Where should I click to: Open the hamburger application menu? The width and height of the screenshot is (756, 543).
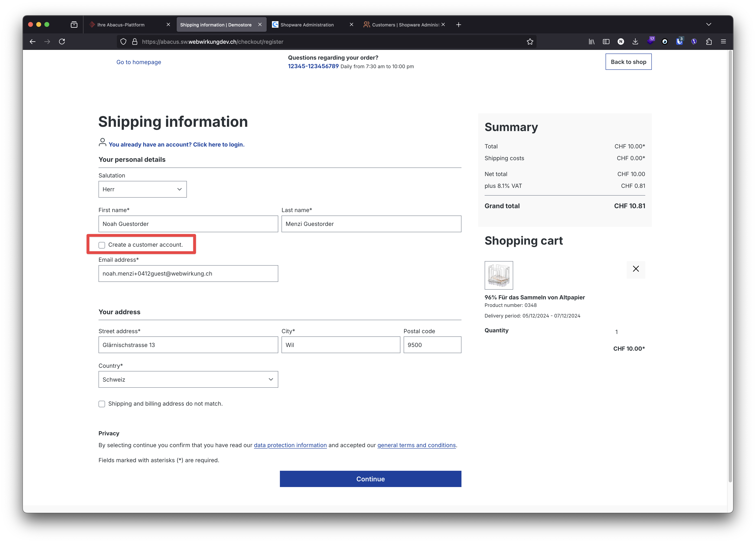click(x=724, y=41)
